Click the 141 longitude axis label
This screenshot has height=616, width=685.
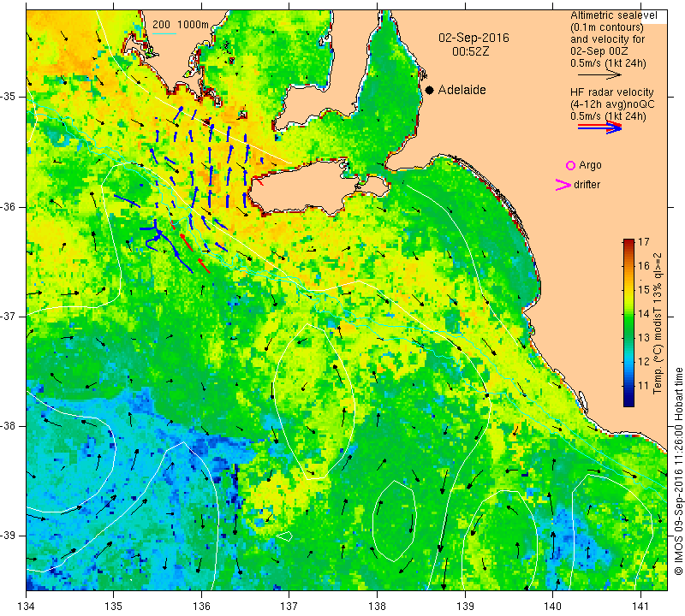(x=640, y=607)
